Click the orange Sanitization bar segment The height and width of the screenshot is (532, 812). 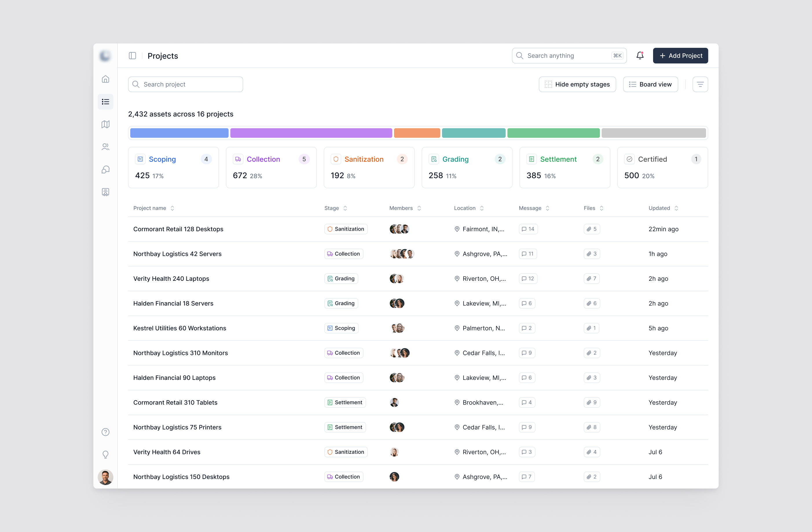point(417,133)
